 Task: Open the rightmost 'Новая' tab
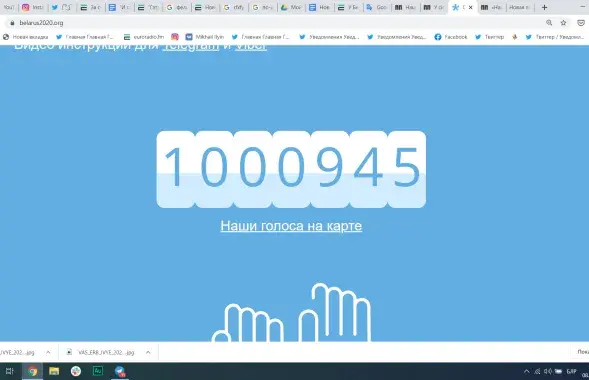(x=520, y=7)
